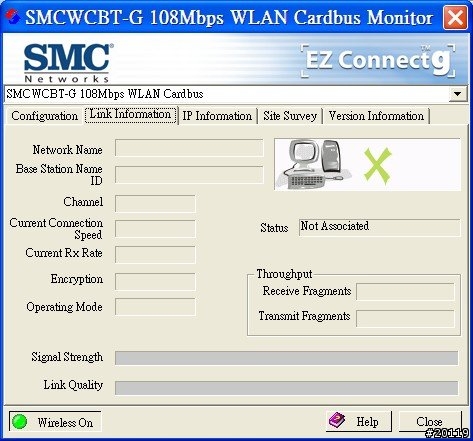Click the Throughput group label
473x441 pixels.
click(284, 274)
